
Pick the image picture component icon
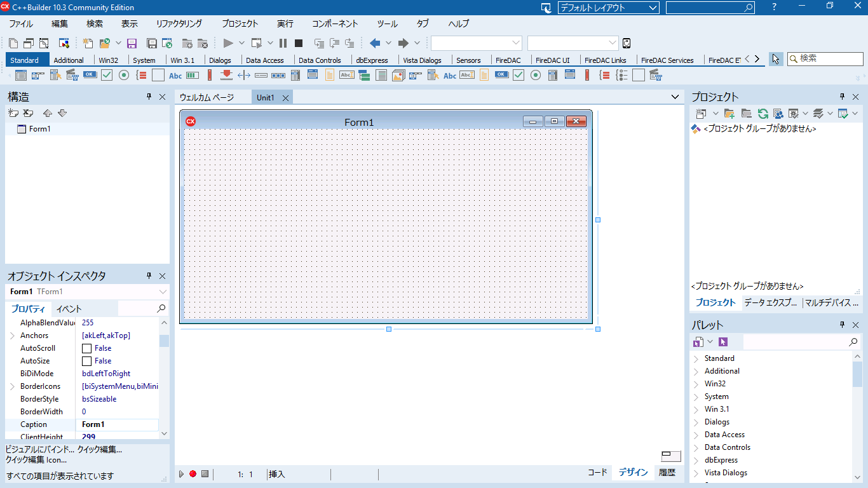[x=398, y=75]
